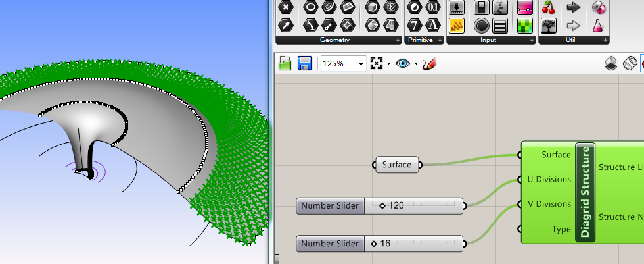Select the Number Slider label for 16

(330, 244)
